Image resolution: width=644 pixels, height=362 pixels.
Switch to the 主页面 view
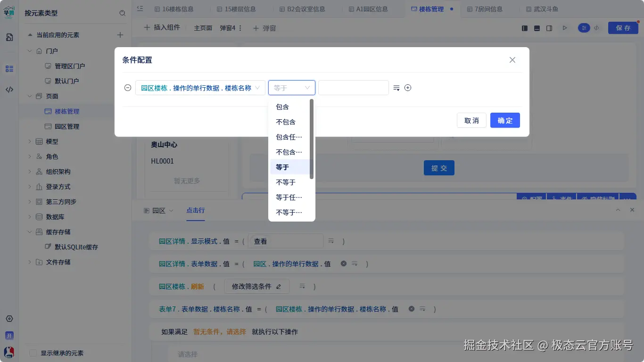coord(203,28)
